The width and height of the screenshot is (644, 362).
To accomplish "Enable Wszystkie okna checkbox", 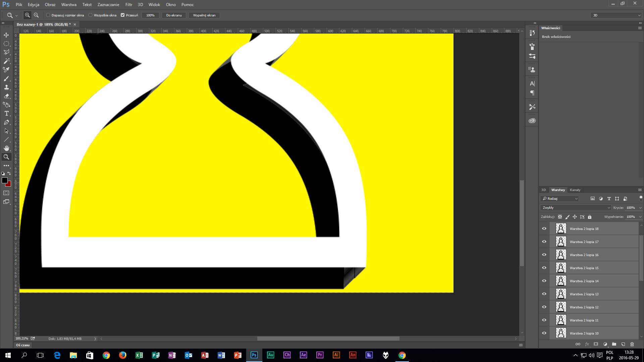I will [91, 15].
